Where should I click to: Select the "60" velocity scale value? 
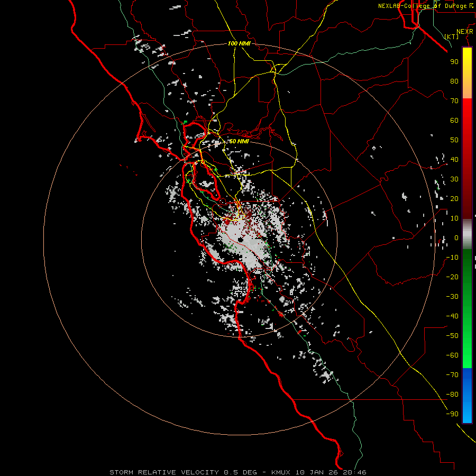(x=454, y=121)
